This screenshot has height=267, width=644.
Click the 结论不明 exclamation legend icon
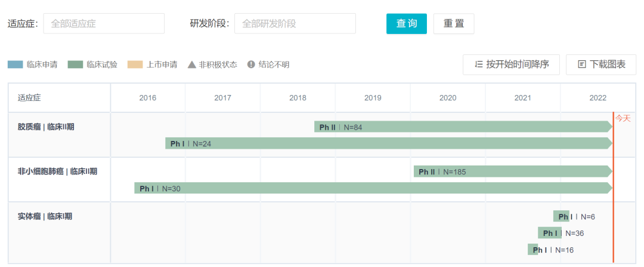coord(251,65)
